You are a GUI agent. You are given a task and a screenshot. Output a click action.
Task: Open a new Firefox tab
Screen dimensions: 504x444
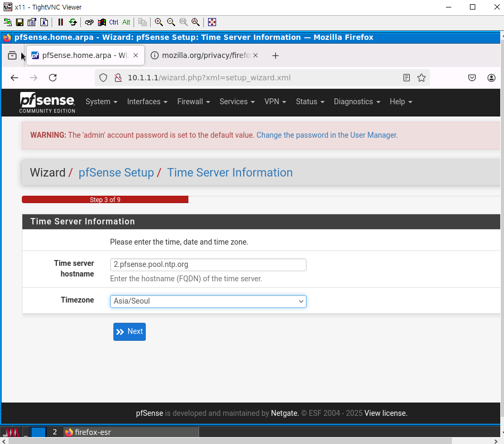click(275, 55)
